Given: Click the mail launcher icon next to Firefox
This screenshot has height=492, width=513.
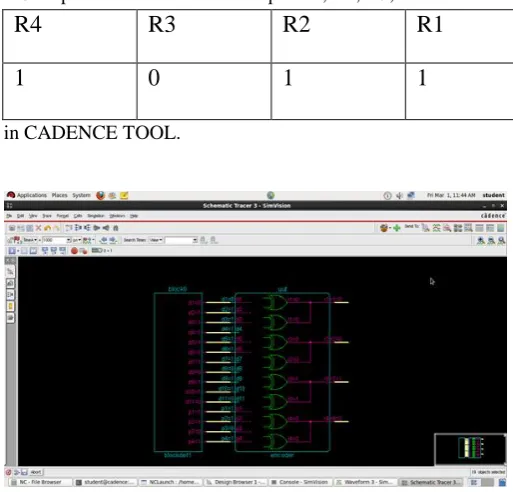Looking at the screenshot, I should (x=112, y=195).
